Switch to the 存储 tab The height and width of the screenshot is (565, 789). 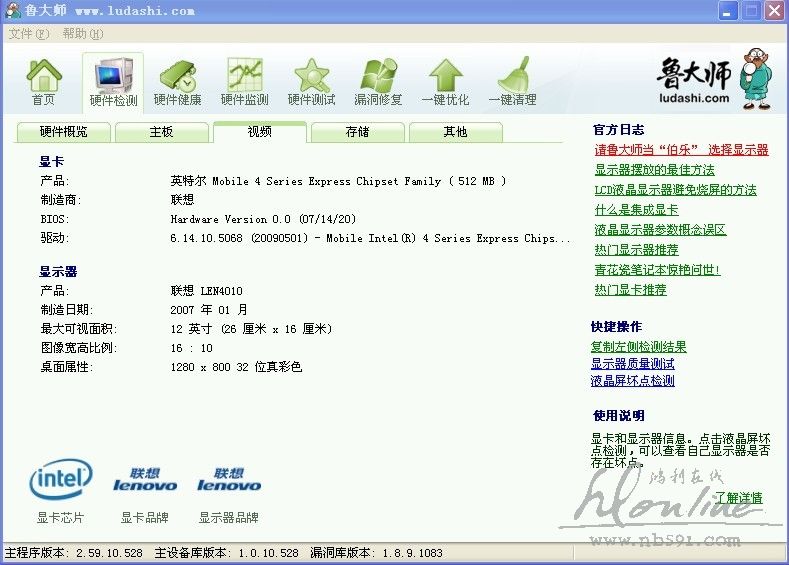coord(357,132)
